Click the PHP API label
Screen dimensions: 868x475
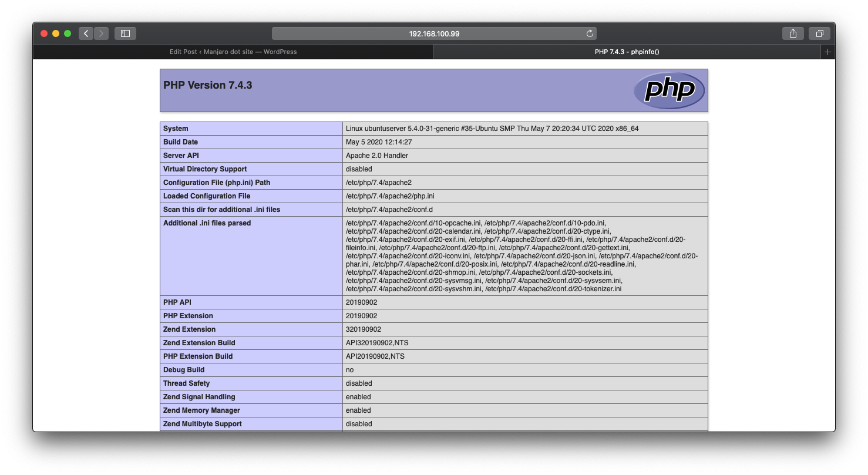178,302
